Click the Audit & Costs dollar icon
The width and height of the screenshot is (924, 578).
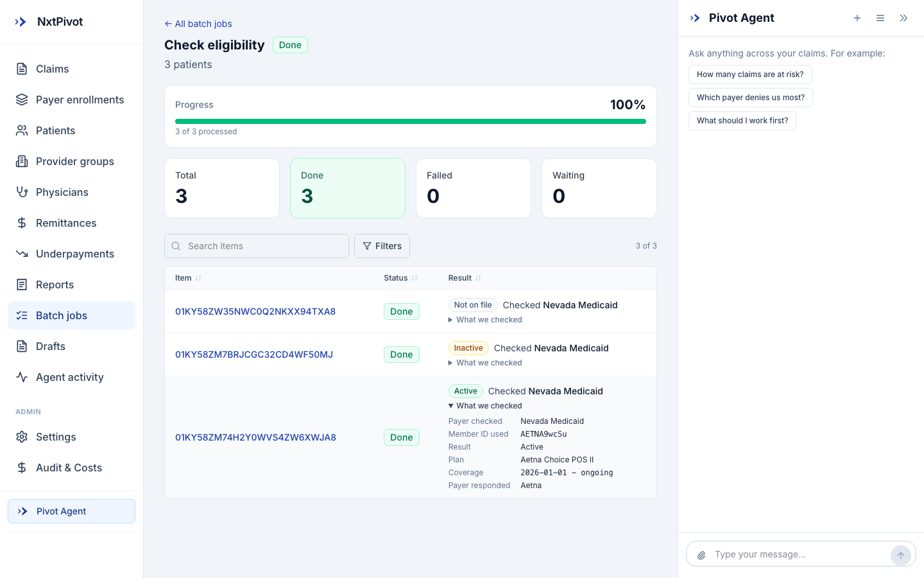coord(22,468)
